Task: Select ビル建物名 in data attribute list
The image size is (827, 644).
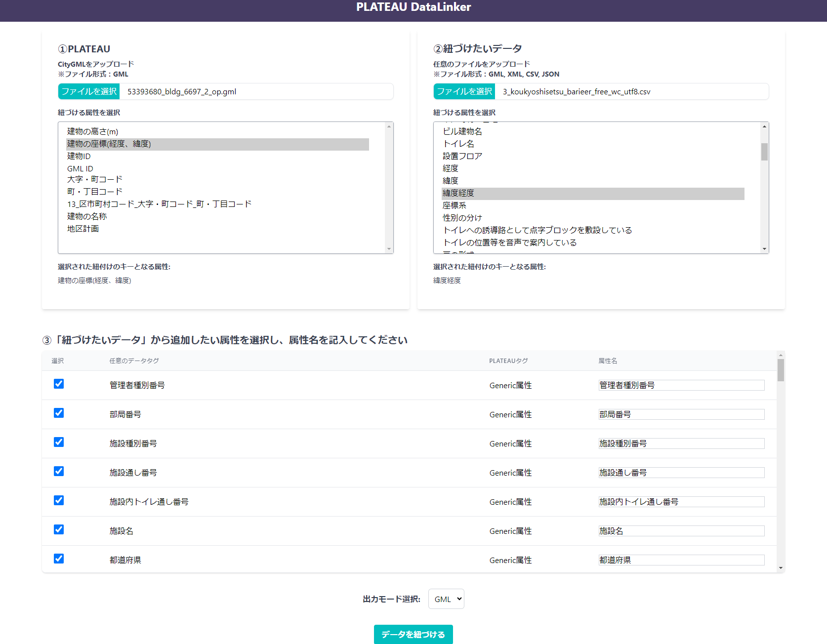Action: point(593,131)
